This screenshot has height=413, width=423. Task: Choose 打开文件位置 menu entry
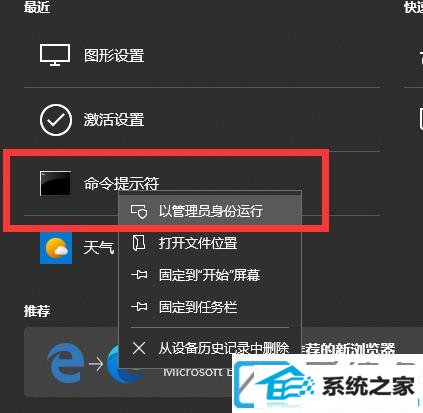(210, 243)
